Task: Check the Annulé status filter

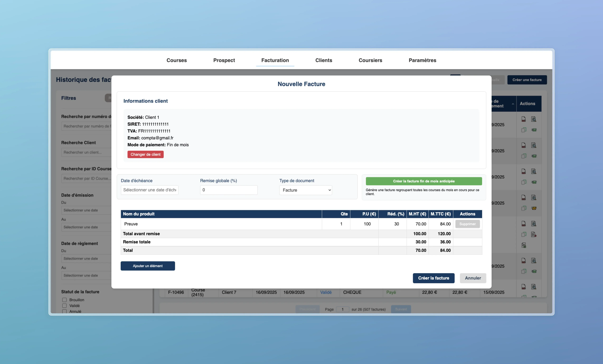Action: coord(64,311)
